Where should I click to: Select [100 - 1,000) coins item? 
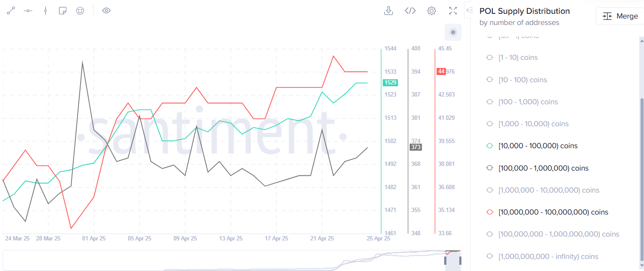[x=528, y=102]
